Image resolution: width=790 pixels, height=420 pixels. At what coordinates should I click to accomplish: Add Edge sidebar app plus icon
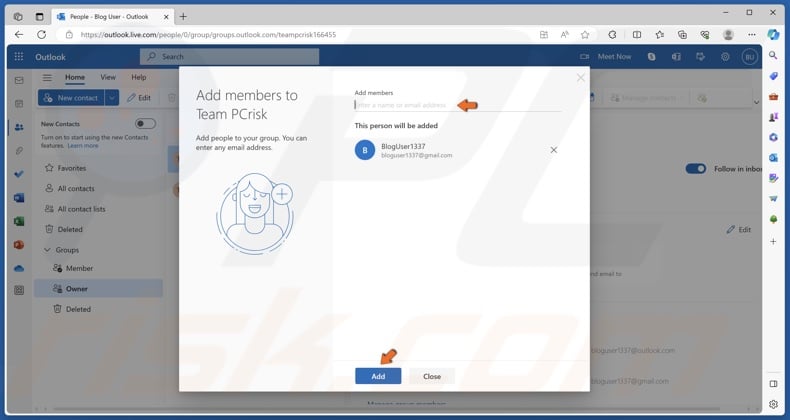pyautogui.click(x=773, y=242)
